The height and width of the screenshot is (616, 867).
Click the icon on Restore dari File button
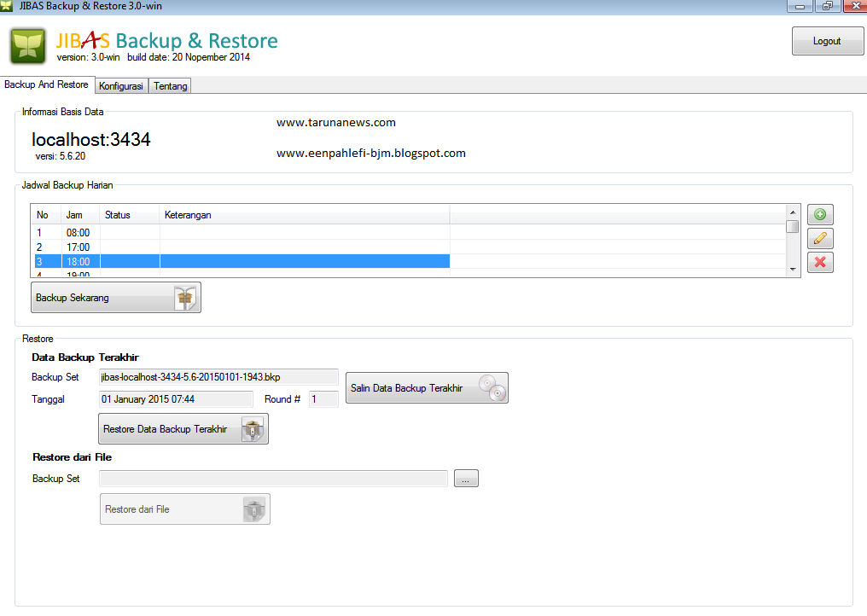pos(254,508)
